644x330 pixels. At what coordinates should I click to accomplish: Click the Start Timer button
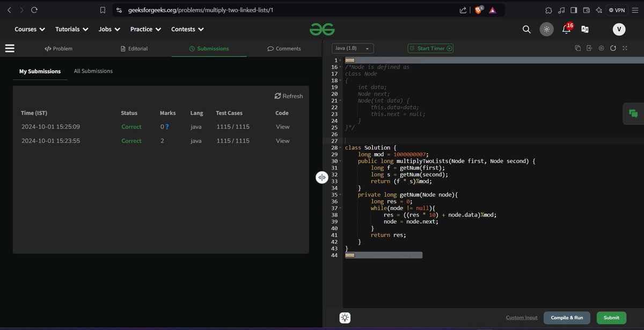tap(430, 48)
